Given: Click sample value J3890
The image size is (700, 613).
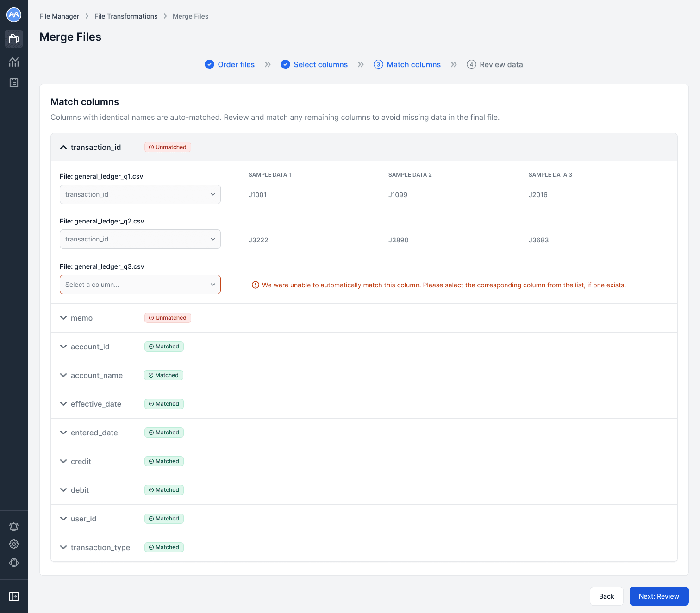Looking at the screenshot, I should pos(399,240).
